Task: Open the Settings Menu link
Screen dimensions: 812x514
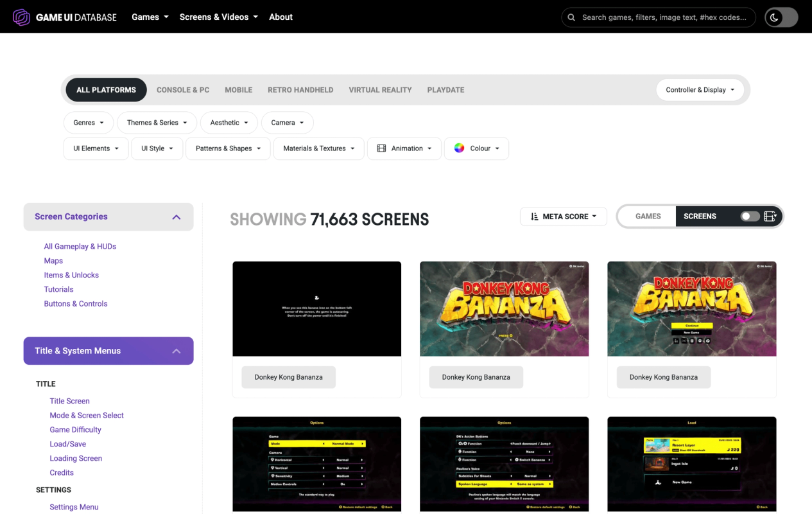Action: tap(74, 507)
